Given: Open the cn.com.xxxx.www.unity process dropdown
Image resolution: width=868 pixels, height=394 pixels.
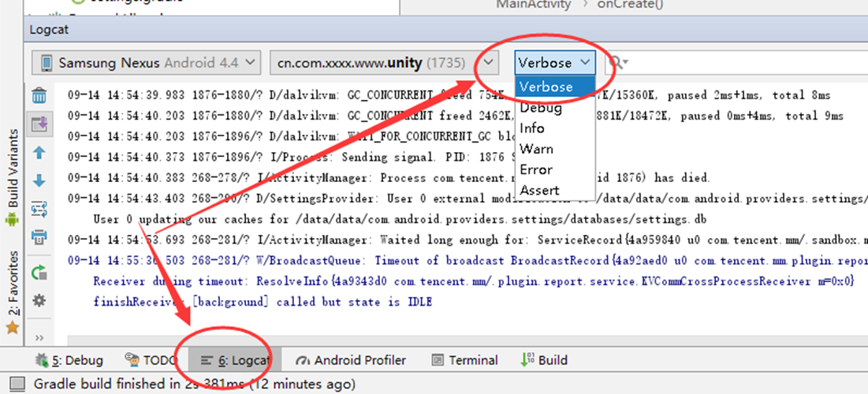Looking at the screenshot, I should [x=384, y=62].
